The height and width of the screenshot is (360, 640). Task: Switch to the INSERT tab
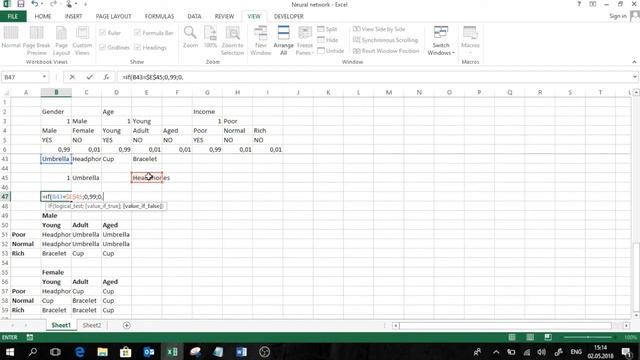(73, 16)
